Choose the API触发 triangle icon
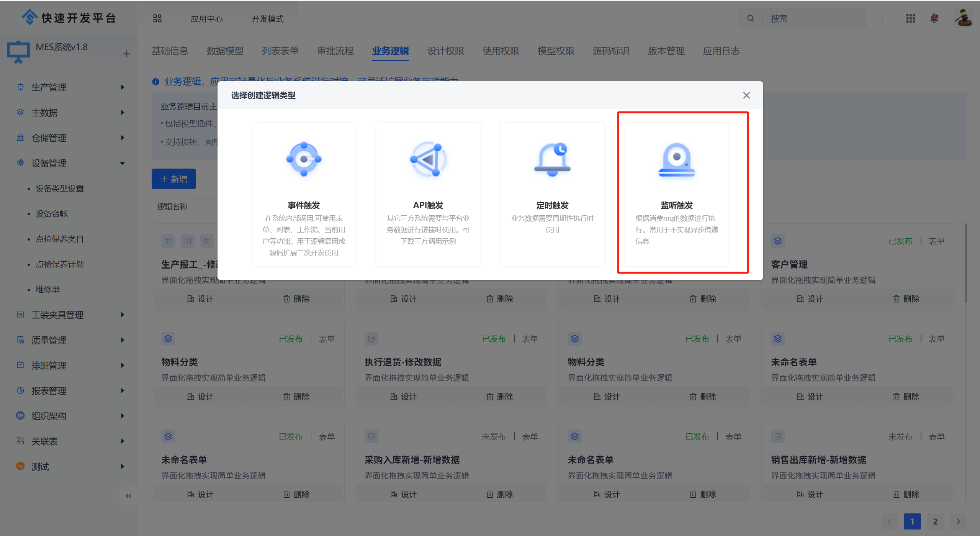 [x=428, y=159]
